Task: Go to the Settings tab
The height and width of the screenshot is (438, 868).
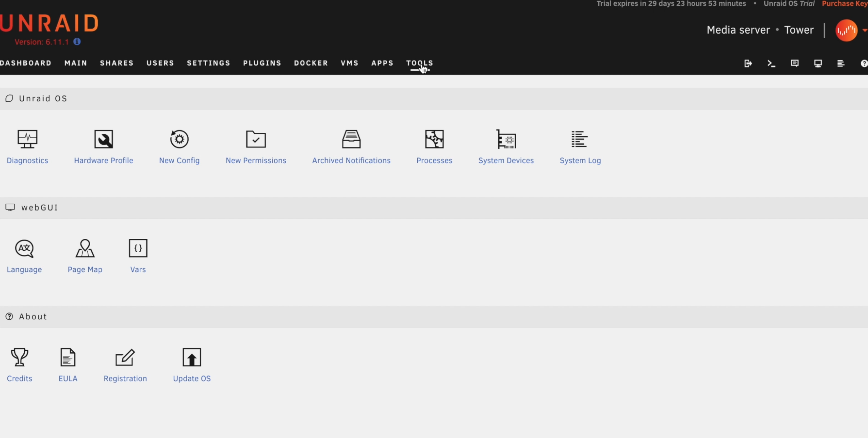Action: coord(209,63)
